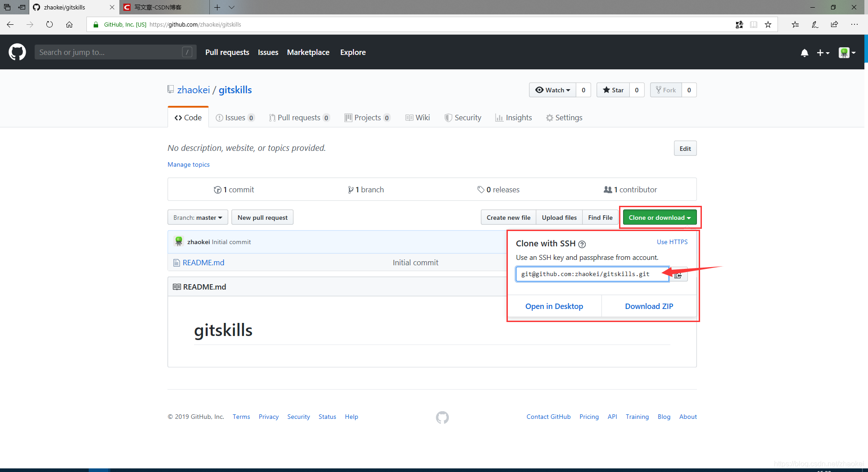Open the footer Terms link
868x472 pixels.
click(x=241, y=417)
